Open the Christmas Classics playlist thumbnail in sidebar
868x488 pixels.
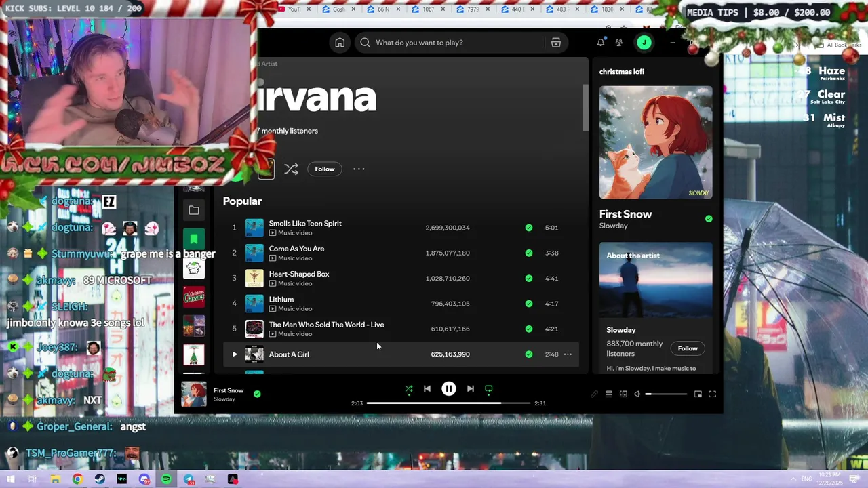(x=194, y=297)
